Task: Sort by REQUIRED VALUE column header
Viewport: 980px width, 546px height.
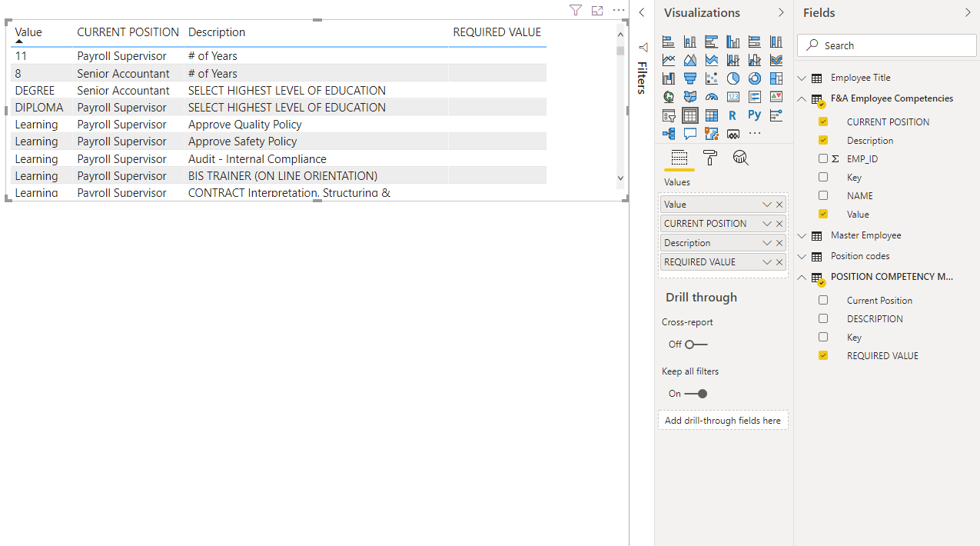Action: (497, 32)
